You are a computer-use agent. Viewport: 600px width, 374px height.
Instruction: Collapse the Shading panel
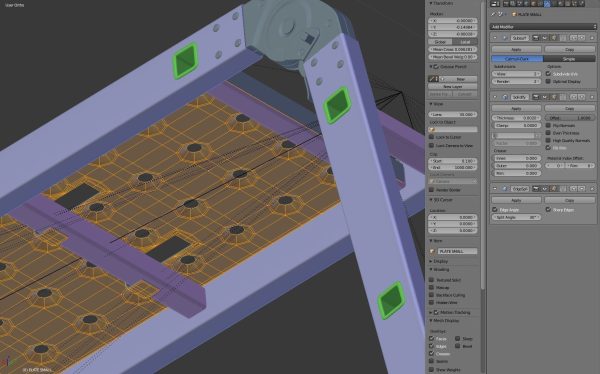pos(430,269)
